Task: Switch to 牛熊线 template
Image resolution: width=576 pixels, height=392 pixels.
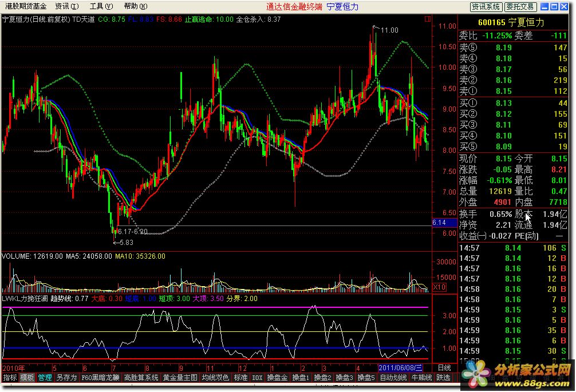Action: (x=421, y=377)
